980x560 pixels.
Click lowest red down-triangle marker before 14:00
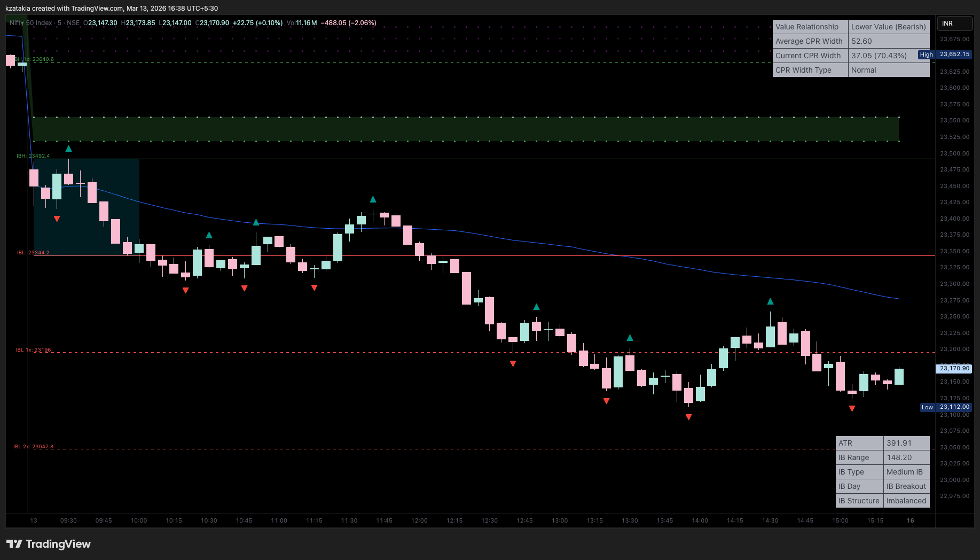click(688, 417)
